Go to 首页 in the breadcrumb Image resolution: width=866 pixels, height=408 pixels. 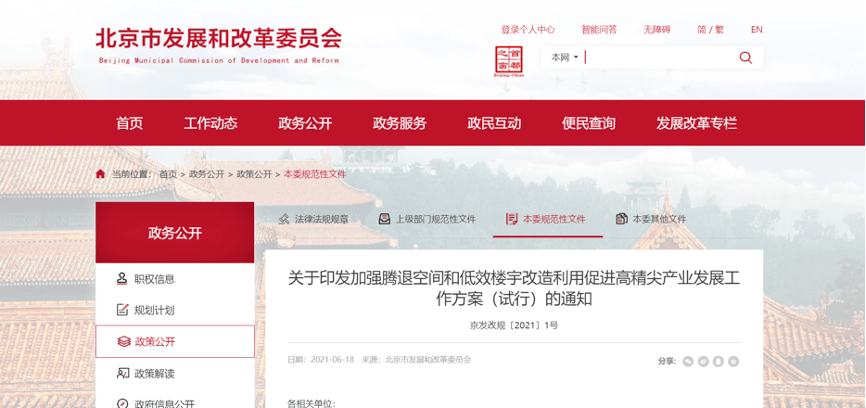pyautogui.click(x=168, y=174)
